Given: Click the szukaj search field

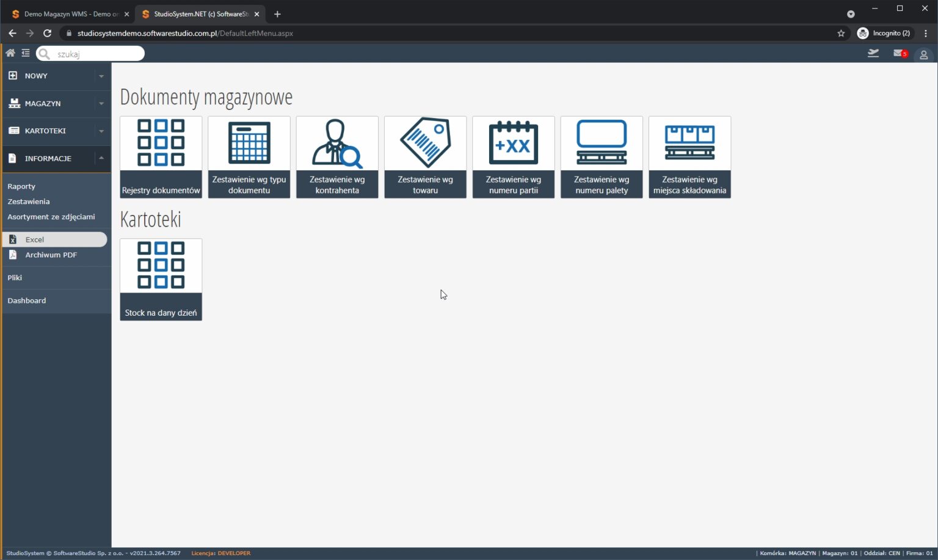Looking at the screenshot, I should point(90,54).
